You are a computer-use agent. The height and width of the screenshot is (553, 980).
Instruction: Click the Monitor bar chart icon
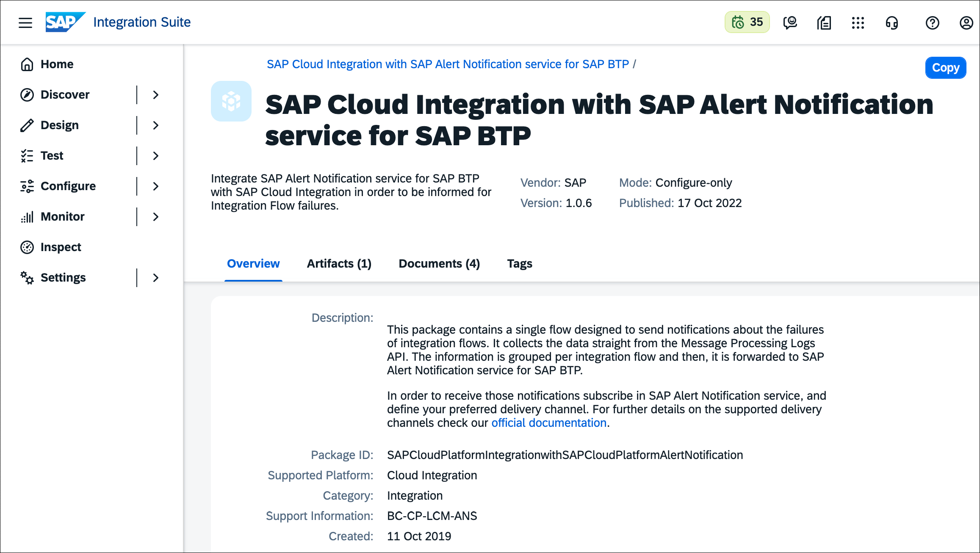(27, 217)
